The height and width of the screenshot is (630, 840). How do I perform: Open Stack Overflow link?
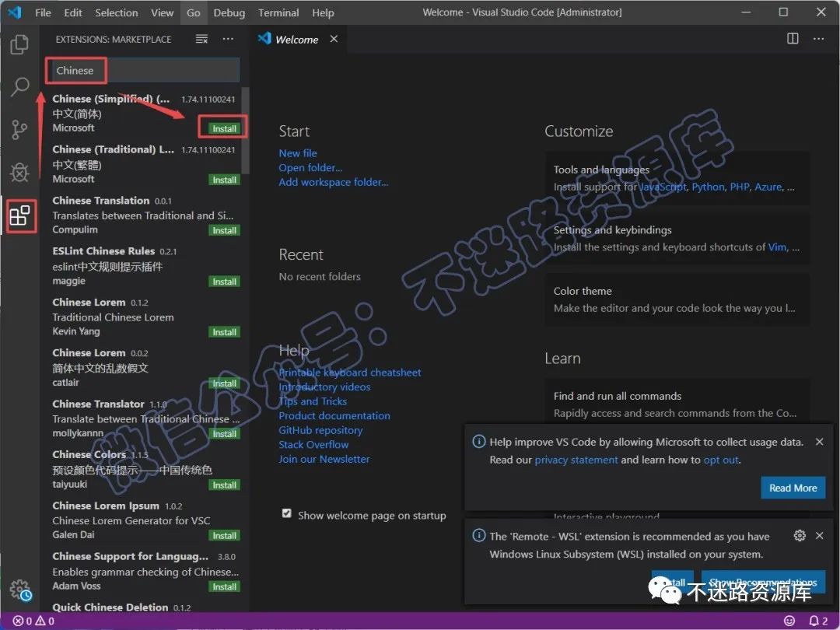(x=313, y=445)
